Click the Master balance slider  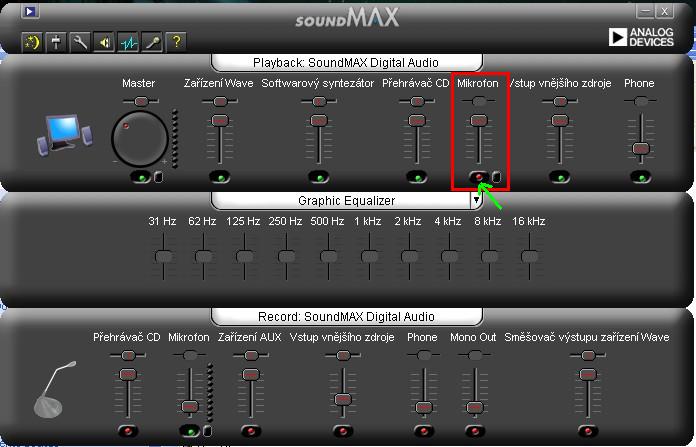tap(141, 102)
